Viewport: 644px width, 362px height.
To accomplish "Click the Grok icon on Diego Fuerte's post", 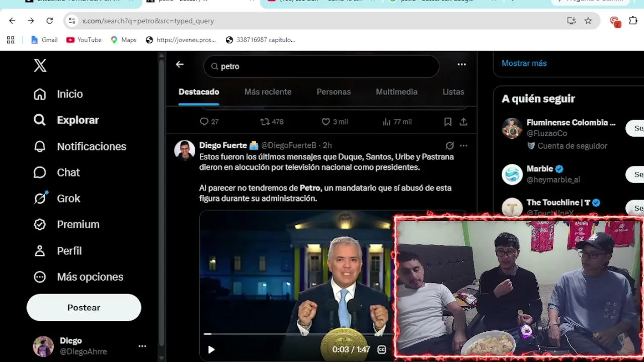I will [450, 145].
